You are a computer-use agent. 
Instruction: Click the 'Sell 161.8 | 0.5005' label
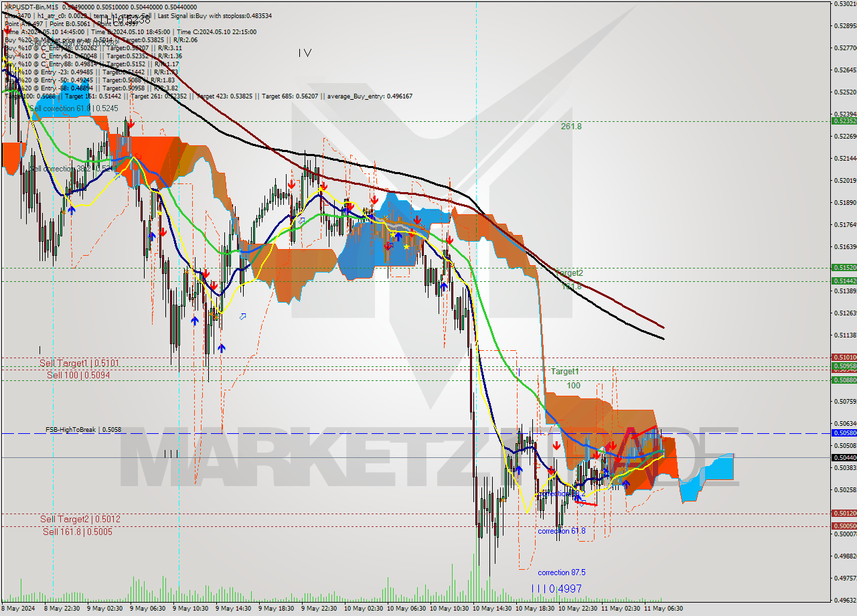pos(78,532)
